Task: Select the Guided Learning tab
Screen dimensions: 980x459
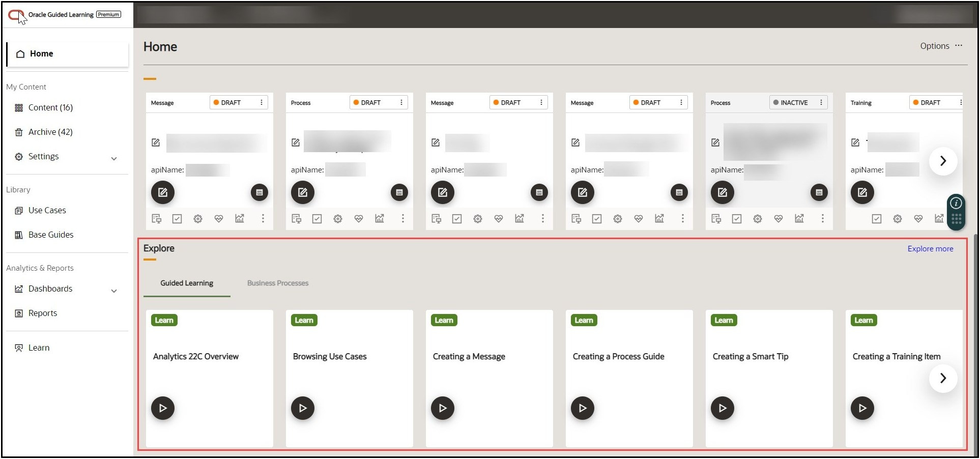Action: [187, 283]
